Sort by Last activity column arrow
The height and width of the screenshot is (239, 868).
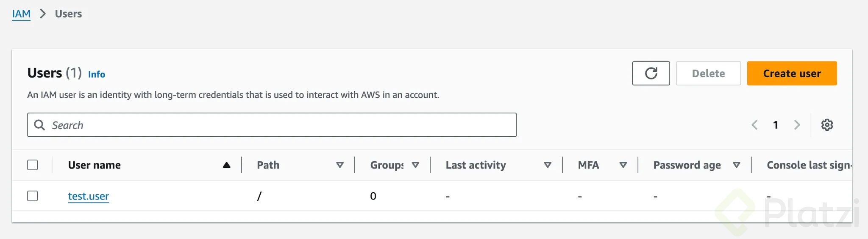[x=548, y=165]
